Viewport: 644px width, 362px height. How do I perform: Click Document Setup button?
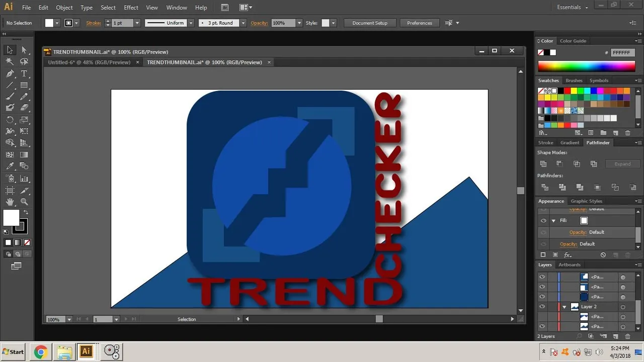point(370,23)
